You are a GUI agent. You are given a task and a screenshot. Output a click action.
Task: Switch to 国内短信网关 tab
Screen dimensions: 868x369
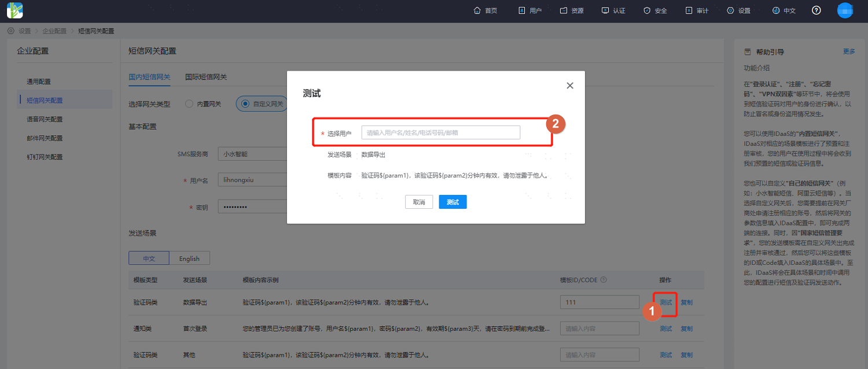149,77
